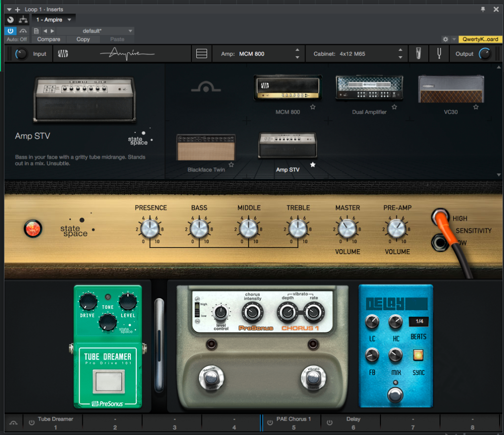Viewport: 504px width, 435px height.
Task: Step the Amp selector down
Action: [x=297, y=57]
